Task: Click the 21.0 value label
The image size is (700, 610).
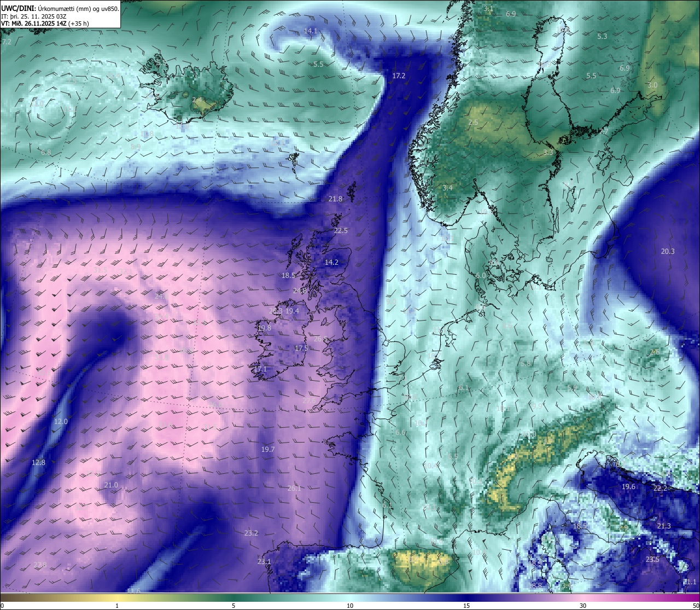Action: coord(111,485)
